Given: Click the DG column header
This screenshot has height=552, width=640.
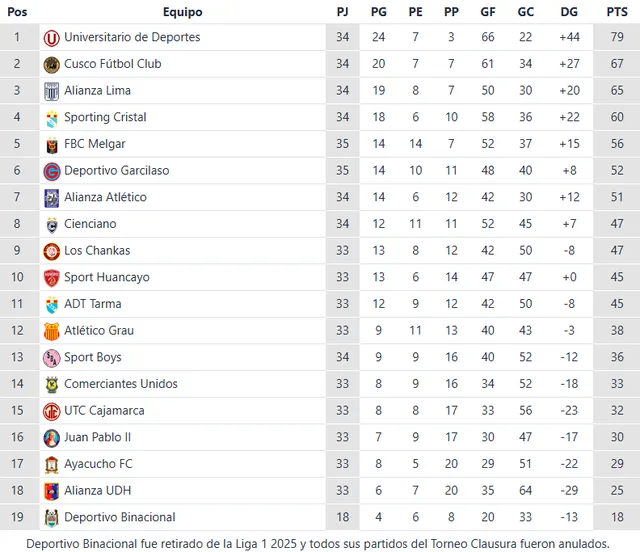Looking at the screenshot, I should click(569, 12).
